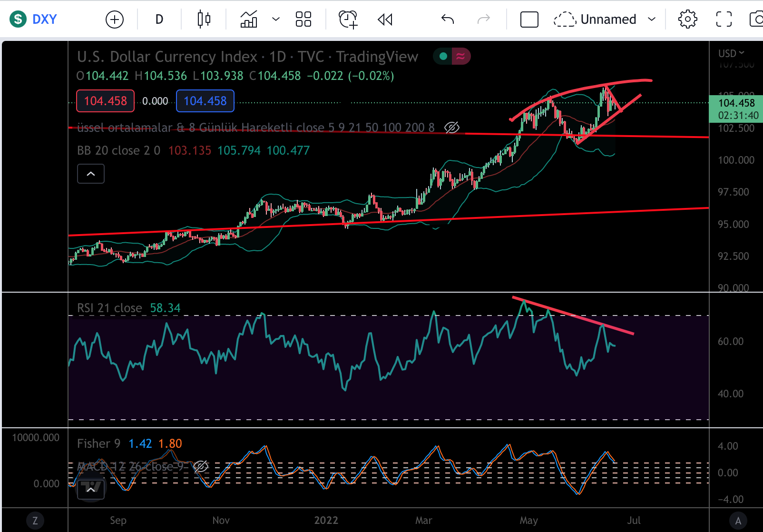Viewport: 763px width, 532px height.
Task: Undo the last chart action
Action: point(448,20)
